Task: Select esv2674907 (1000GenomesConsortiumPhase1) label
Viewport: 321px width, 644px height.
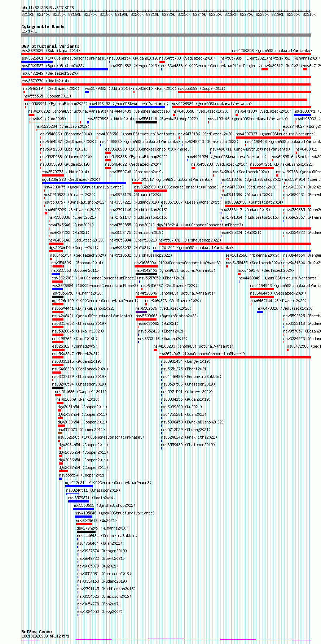Action: click(202, 354)
